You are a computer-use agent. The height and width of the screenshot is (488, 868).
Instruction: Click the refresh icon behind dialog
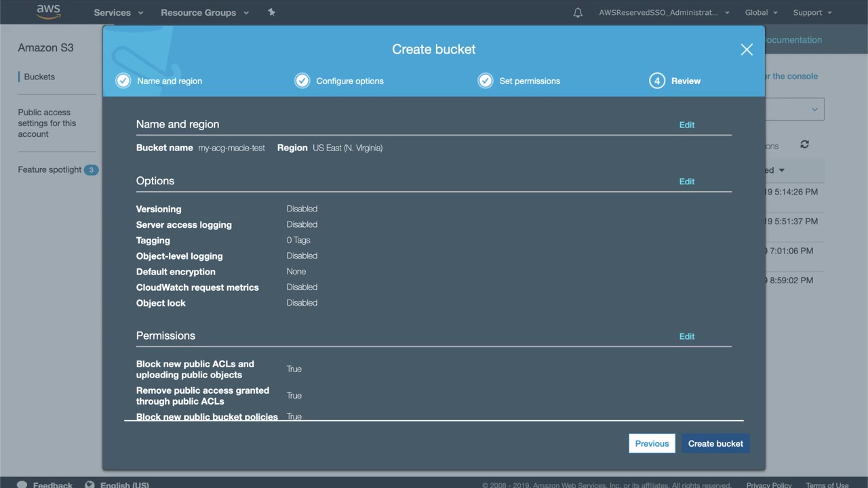coord(804,144)
